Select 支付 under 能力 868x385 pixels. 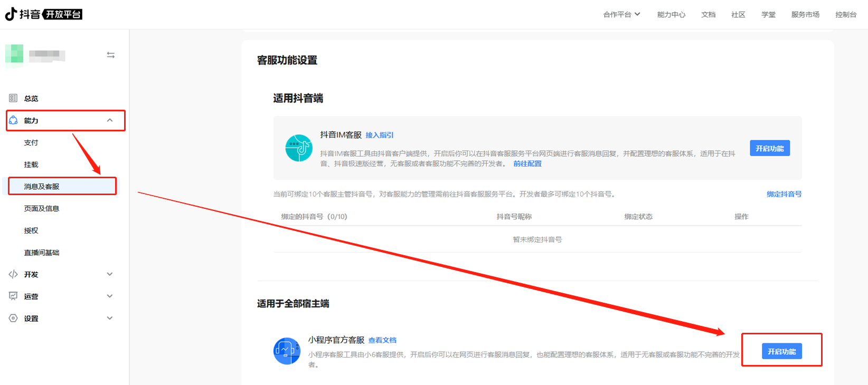pos(31,142)
